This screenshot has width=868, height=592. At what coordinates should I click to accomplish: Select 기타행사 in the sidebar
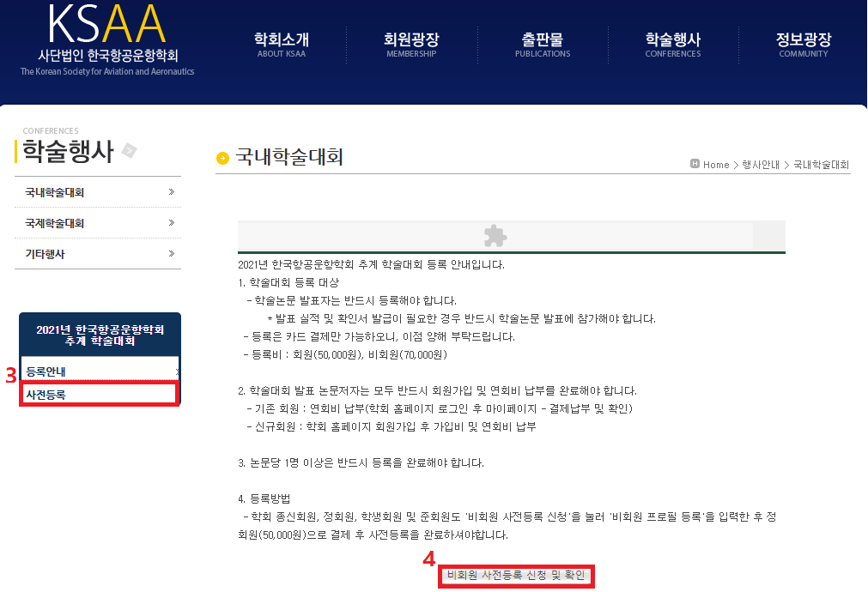pos(45,255)
